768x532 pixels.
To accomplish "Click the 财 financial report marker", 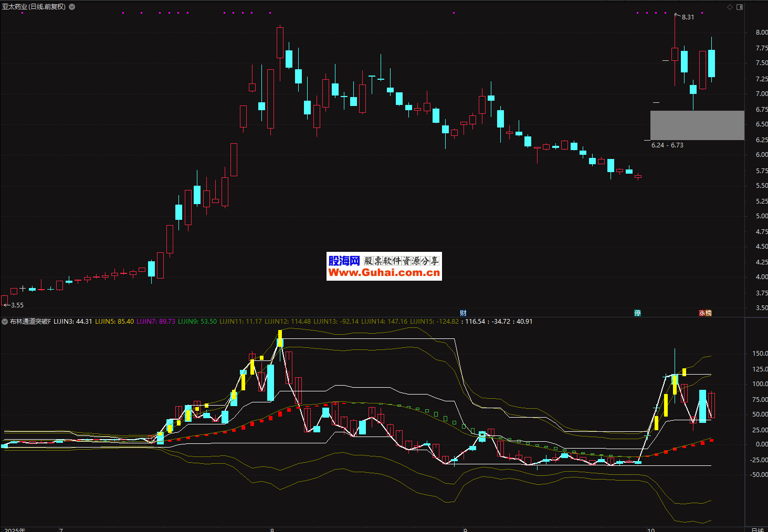I will click(463, 313).
